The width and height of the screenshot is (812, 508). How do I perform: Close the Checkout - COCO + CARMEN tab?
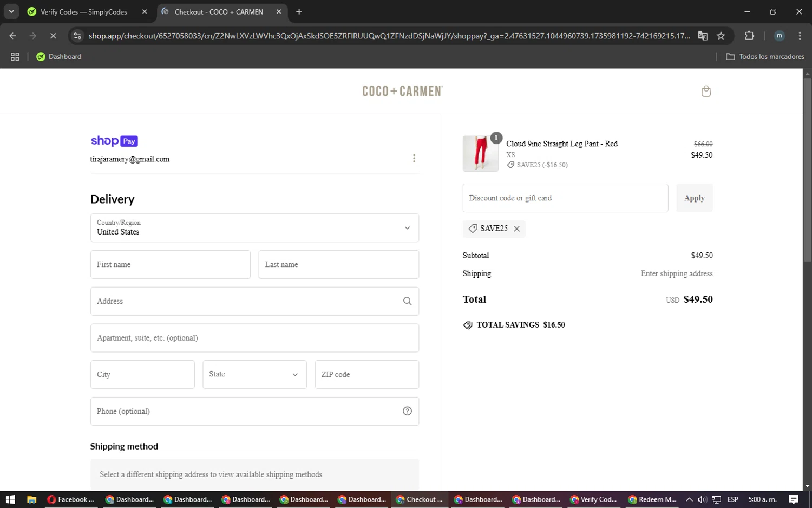[279, 11]
